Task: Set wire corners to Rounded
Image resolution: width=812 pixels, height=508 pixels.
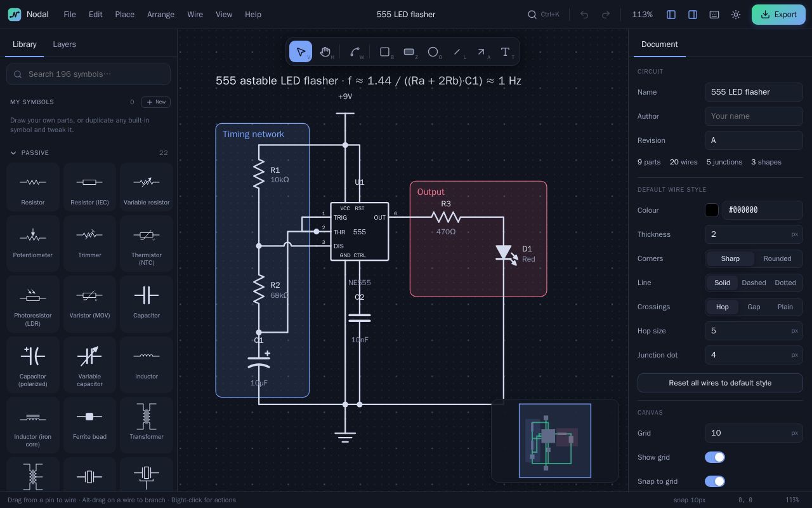Action: coord(777,258)
